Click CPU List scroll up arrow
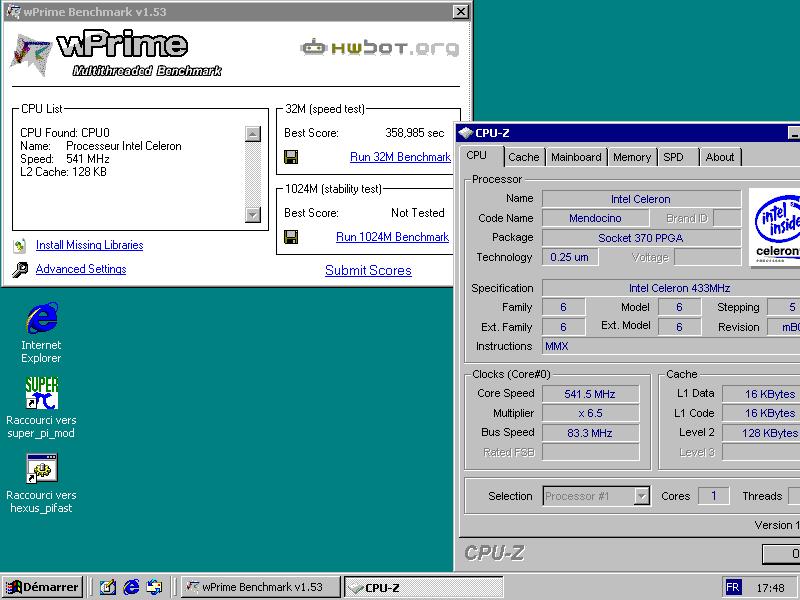This screenshot has height=600, width=800. coord(253,134)
